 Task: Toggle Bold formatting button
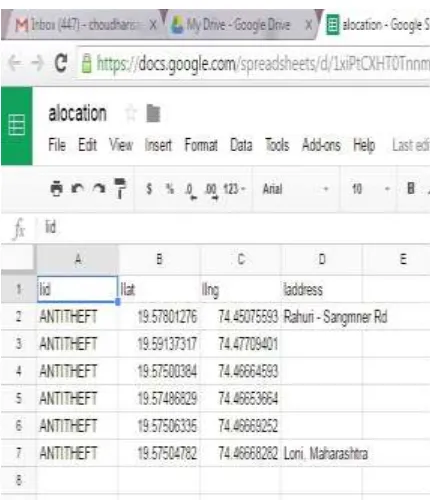[x=411, y=188]
